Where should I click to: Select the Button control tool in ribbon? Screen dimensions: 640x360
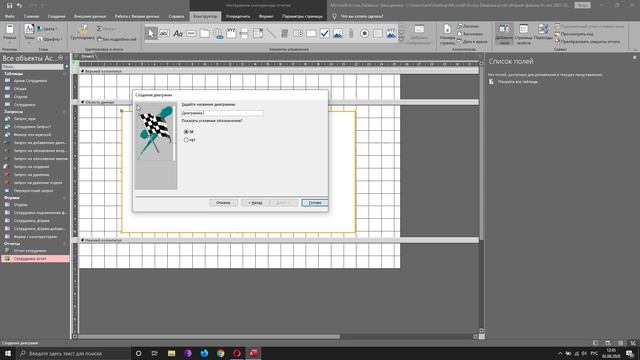point(191,33)
